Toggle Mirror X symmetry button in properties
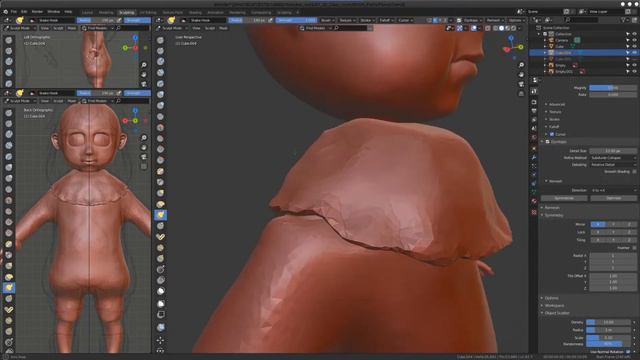640x360 pixels. [x=598, y=224]
